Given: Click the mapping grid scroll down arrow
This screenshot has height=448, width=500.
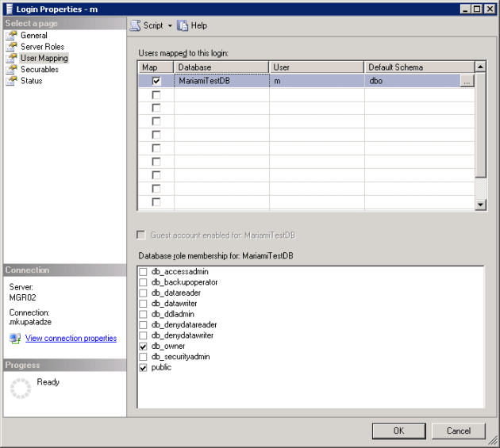Looking at the screenshot, I should click(x=480, y=205).
